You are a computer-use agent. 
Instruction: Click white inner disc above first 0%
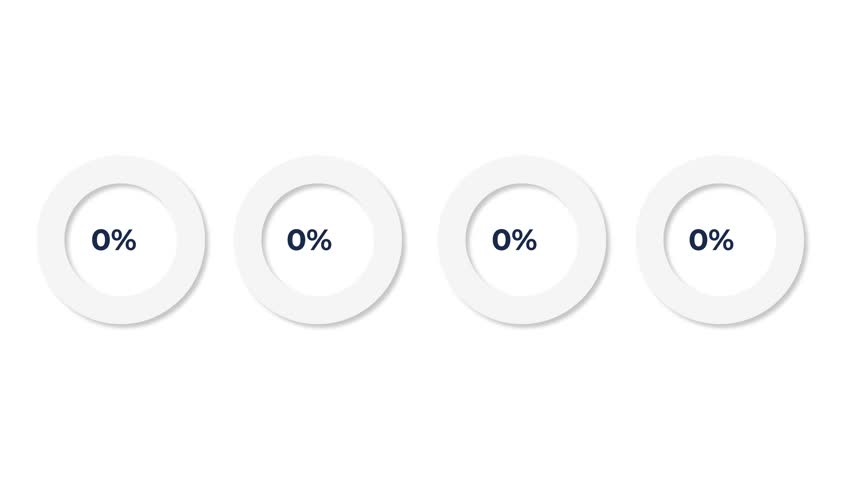point(121,207)
